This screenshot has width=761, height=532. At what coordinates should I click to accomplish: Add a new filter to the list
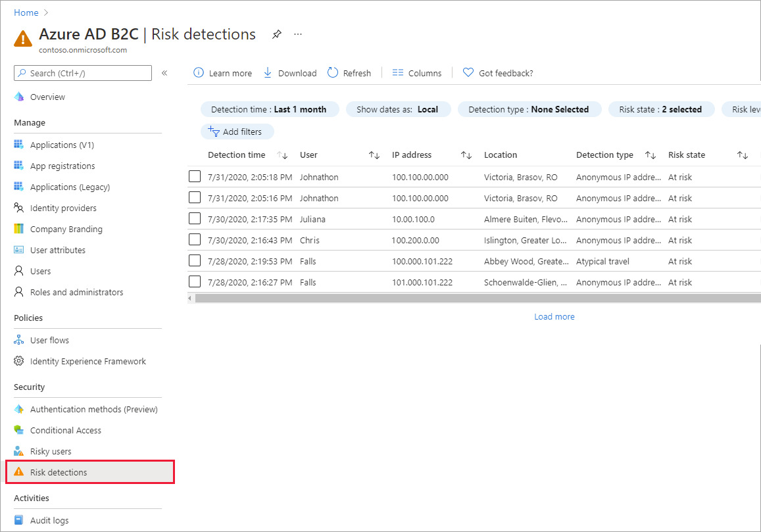(x=237, y=131)
